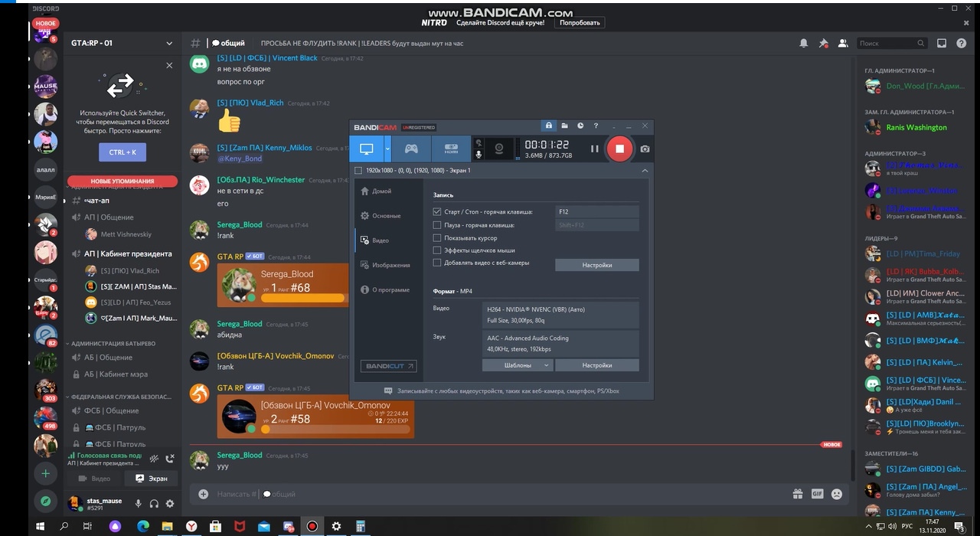Screen dimensions: 980x536
Task: Add a server with plus icon
Action: pyautogui.click(x=45, y=473)
